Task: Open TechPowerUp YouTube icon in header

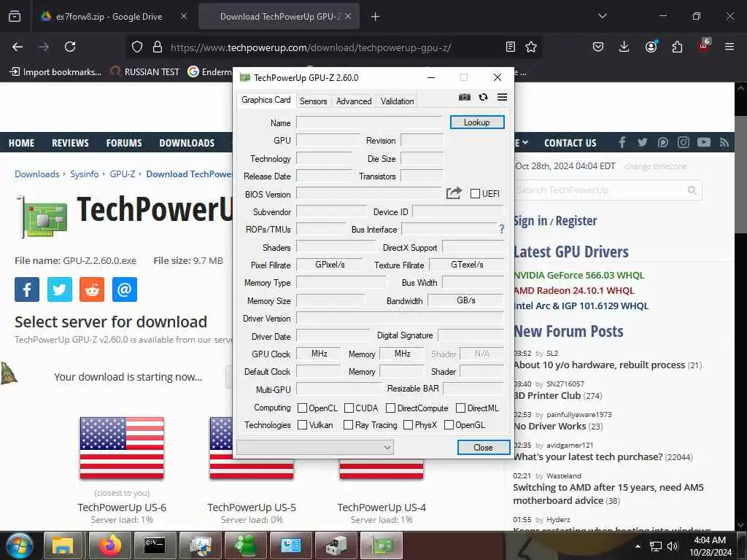Action: pos(704,142)
